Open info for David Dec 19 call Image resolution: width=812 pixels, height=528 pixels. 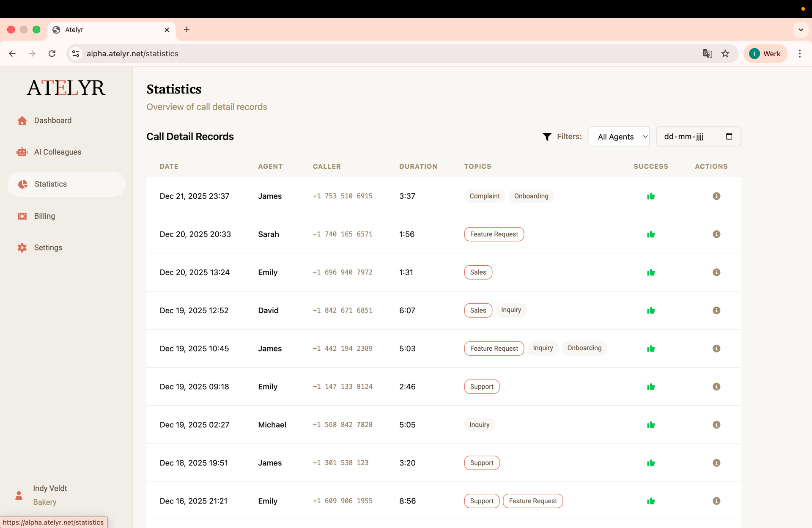point(716,311)
